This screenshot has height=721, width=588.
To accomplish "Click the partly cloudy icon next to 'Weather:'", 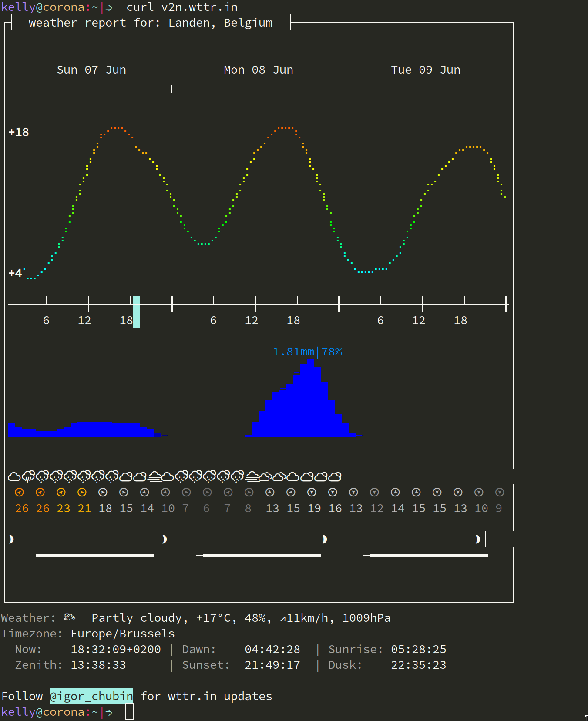I will click(70, 617).
